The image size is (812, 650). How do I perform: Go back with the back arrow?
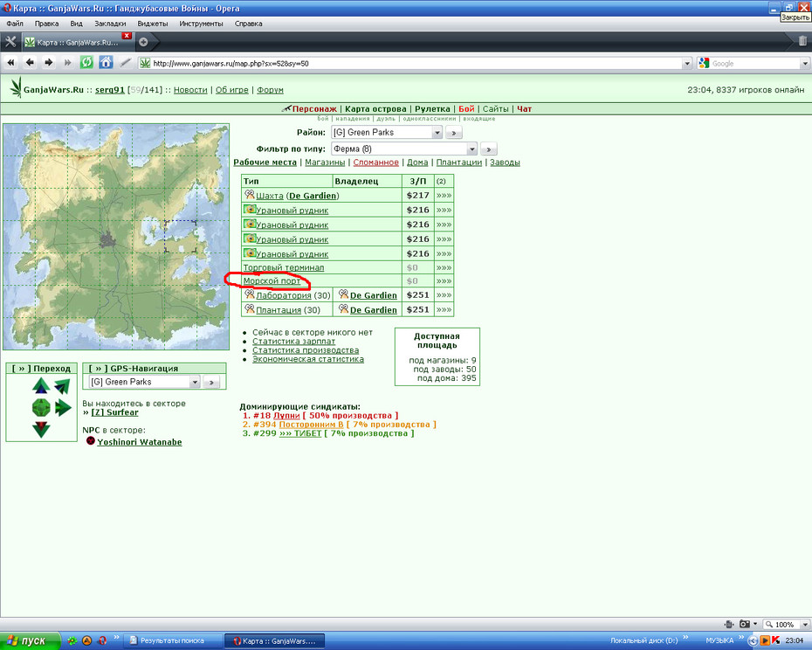(30, 63)
